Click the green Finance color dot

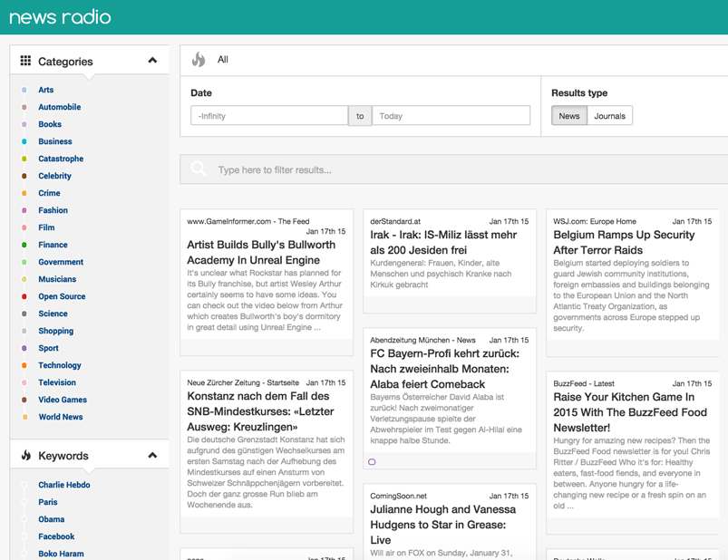[x=24, y=245]
